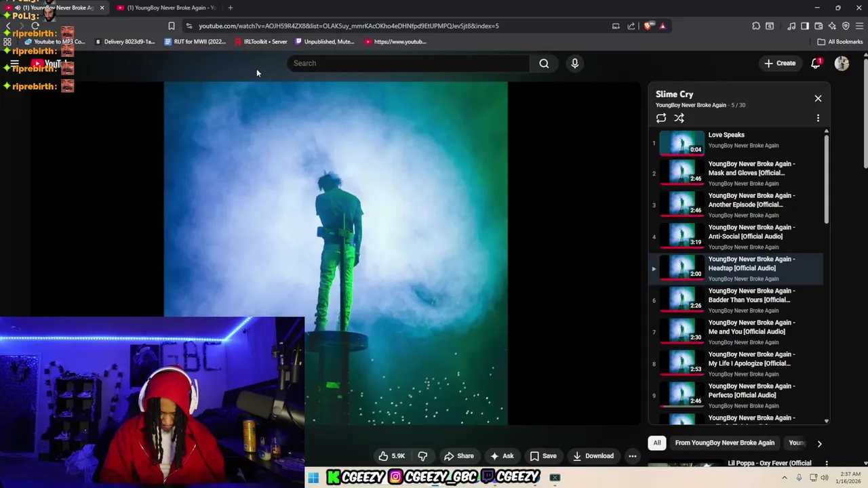Click the Create button
The height and width of the screenshot is (488, 868).
780,63
